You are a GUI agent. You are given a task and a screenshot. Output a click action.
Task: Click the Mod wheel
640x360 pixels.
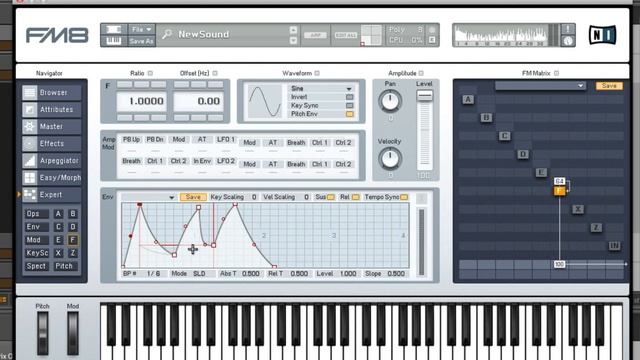73,333
